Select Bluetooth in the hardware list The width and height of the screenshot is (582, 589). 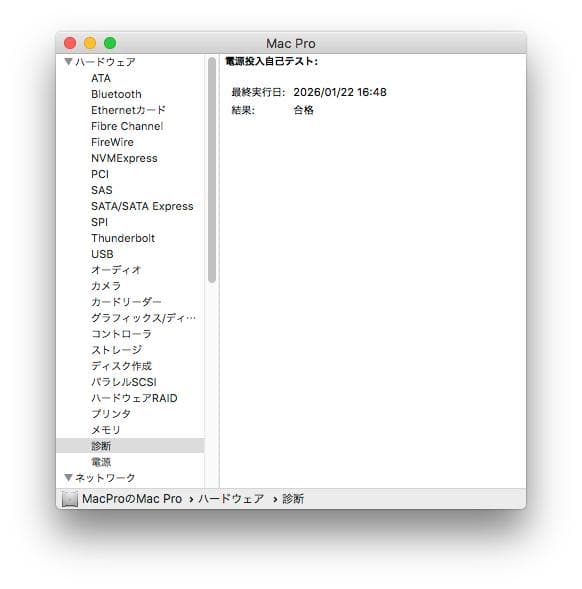116,94
